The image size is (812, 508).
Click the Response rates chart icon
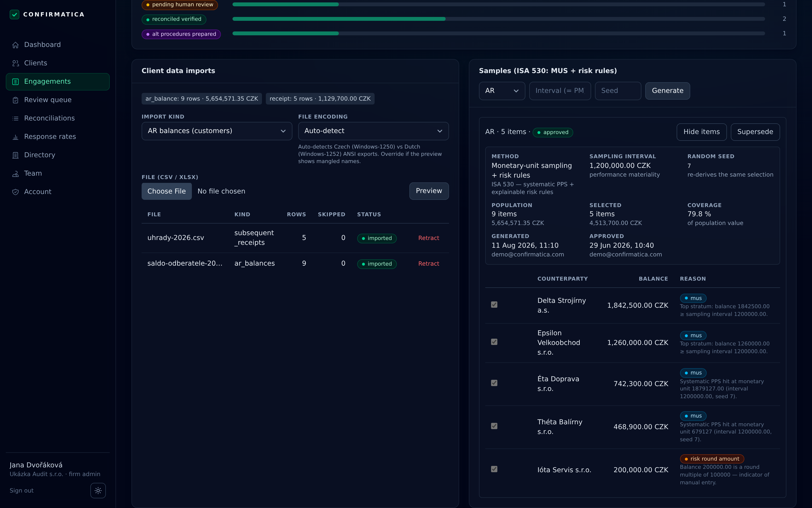[15, 137]
